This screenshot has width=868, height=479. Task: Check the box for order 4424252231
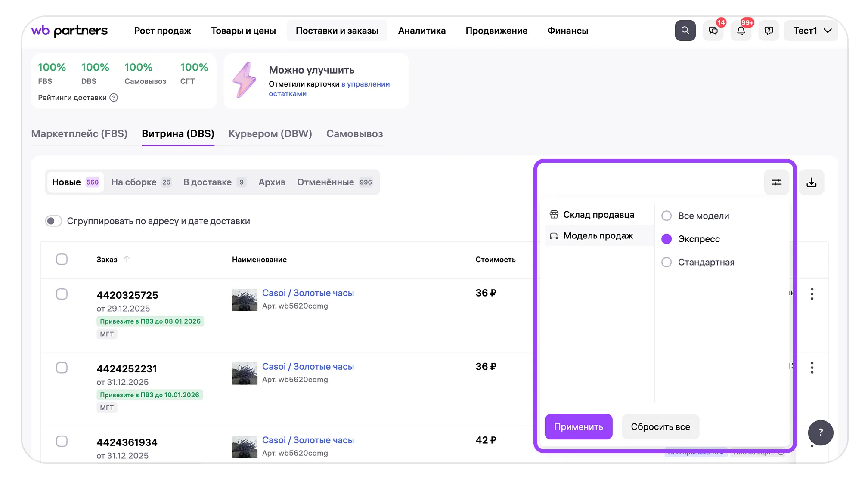pos(62,368)
